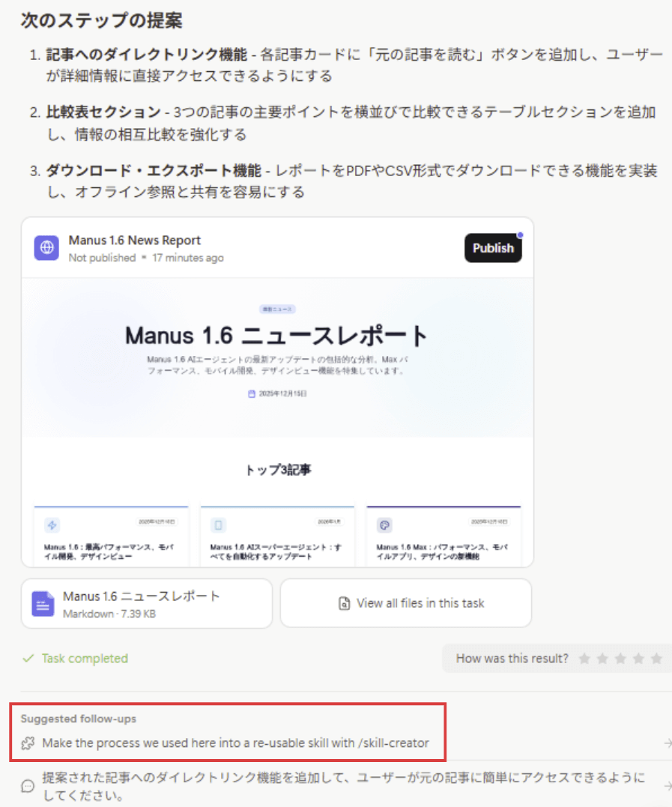
Task: Click the mobile icon on the second article card
Action: (x=219, y=525)
